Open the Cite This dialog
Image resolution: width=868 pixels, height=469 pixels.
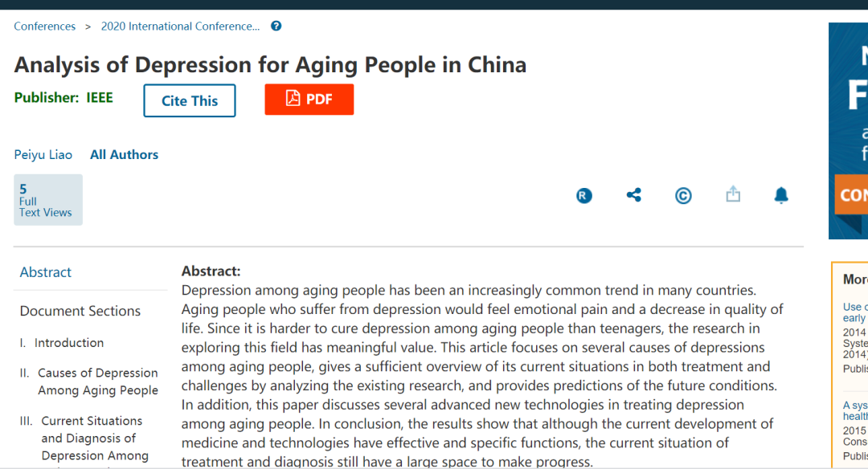tap(190, 100)
